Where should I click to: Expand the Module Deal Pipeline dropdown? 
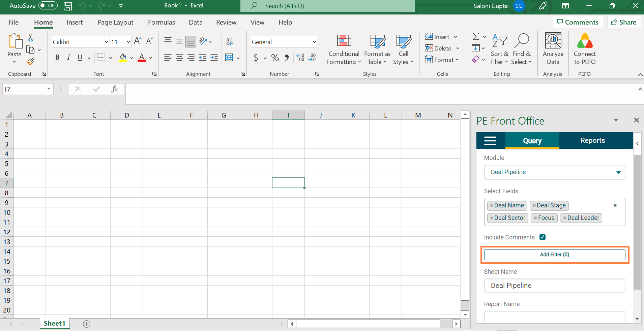coord(618,172)
